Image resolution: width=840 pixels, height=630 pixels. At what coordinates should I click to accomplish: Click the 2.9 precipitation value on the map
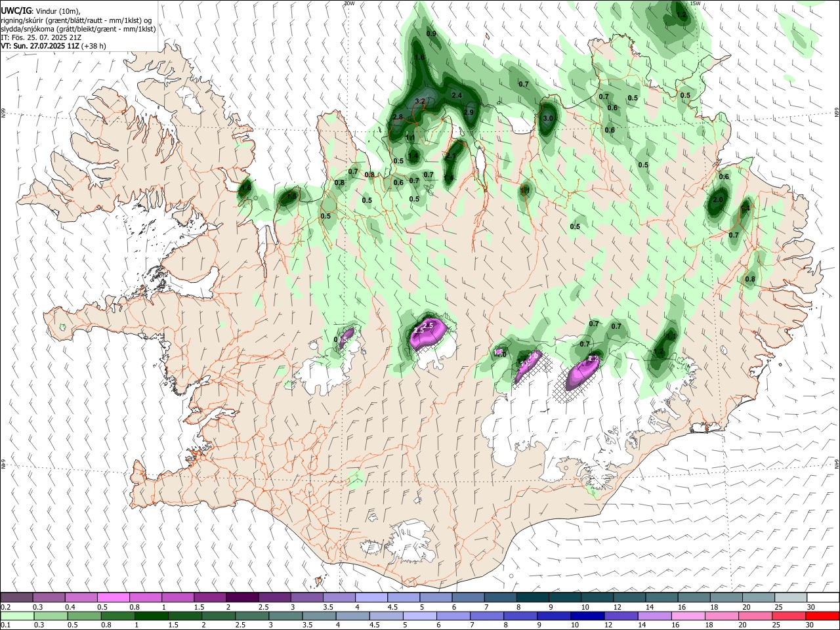(469, 112)
